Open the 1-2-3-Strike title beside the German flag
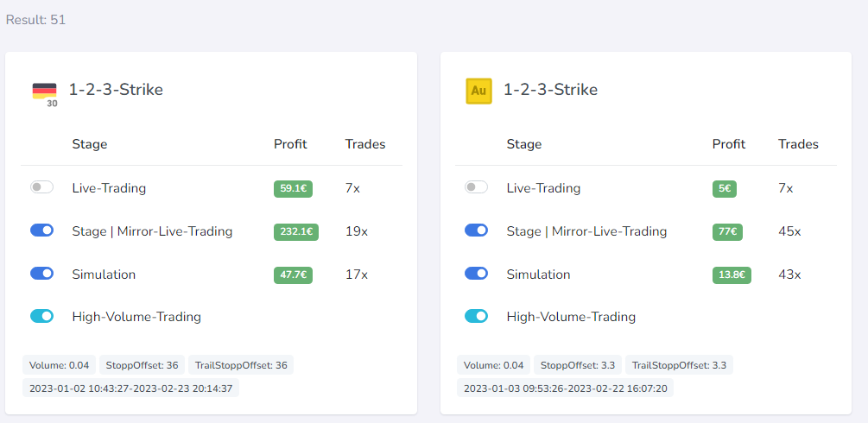This screenshot has height=423, width=868. pyautogui.click(x=116, y=90)
